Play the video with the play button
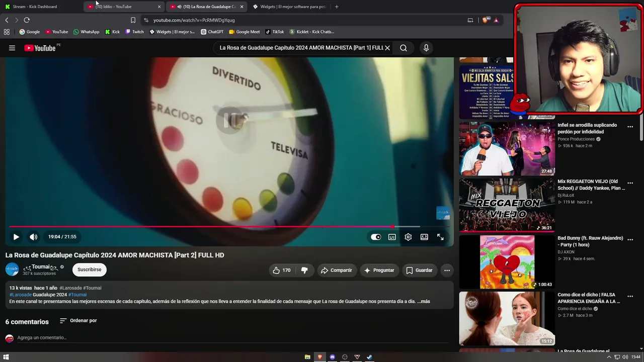This screenshot has width=644, height=362. (16, 237)
